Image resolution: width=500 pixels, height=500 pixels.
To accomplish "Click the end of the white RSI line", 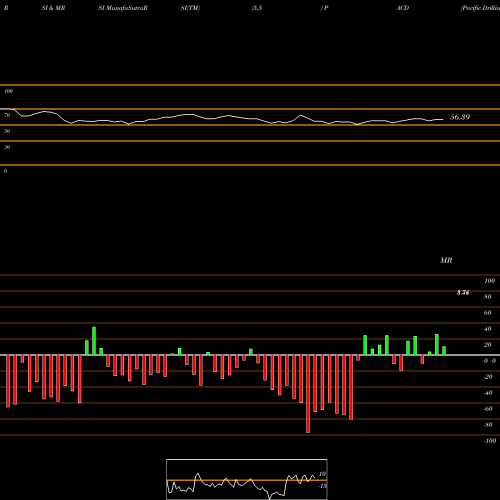I will tap(443, 119).
